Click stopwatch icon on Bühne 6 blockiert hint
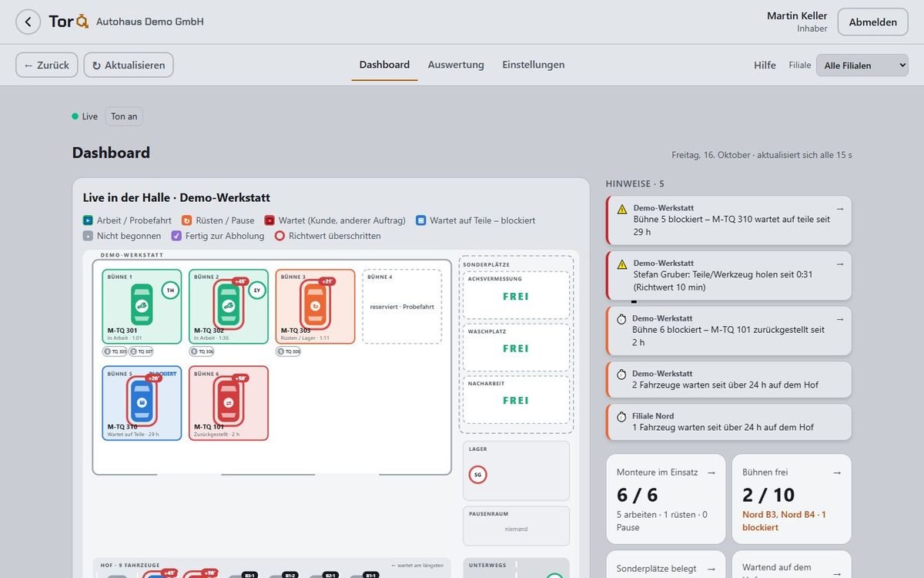The height and width of the screenshot is (578, 924). point(622,319)
